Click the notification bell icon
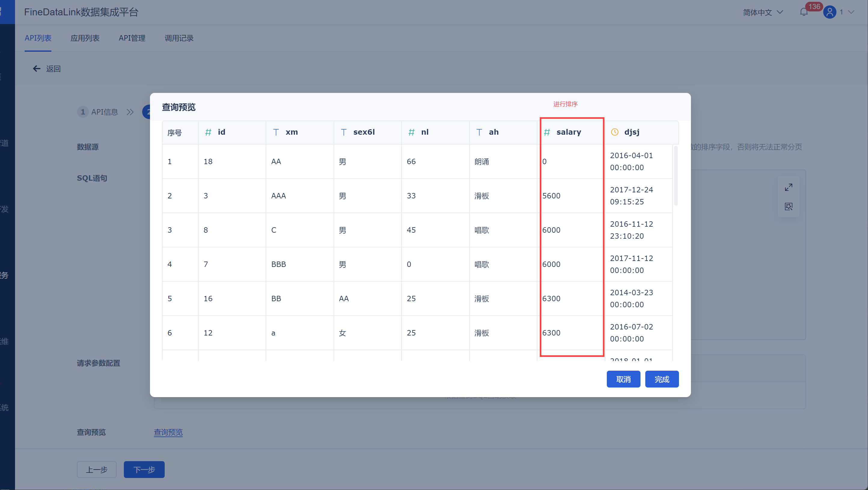This screenshot has width=868, height=490. [x=804, y=12]
